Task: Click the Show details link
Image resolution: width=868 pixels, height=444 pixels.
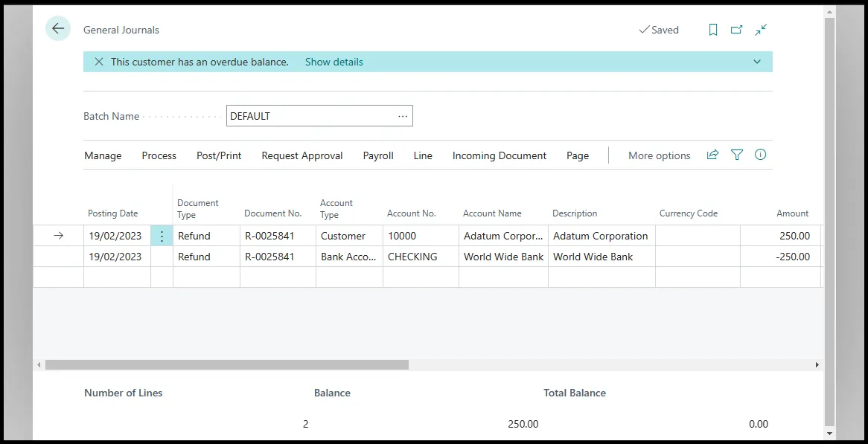Action: click(334, 62)
